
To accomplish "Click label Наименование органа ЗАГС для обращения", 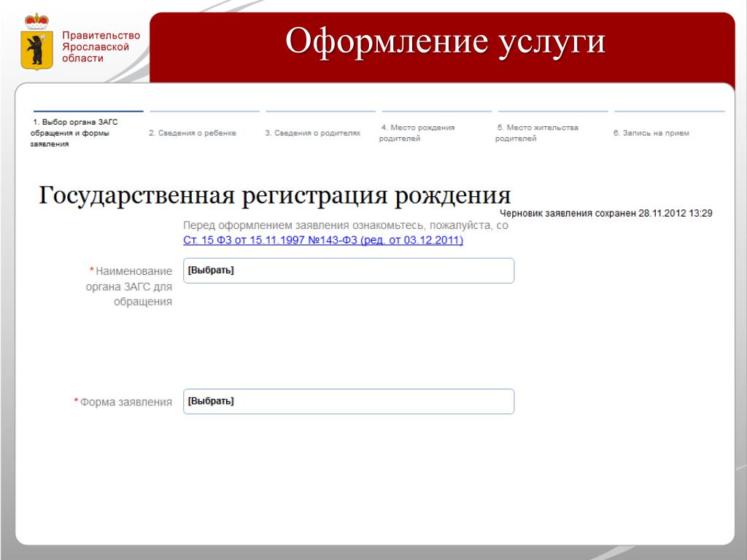I will pos(128,286).
